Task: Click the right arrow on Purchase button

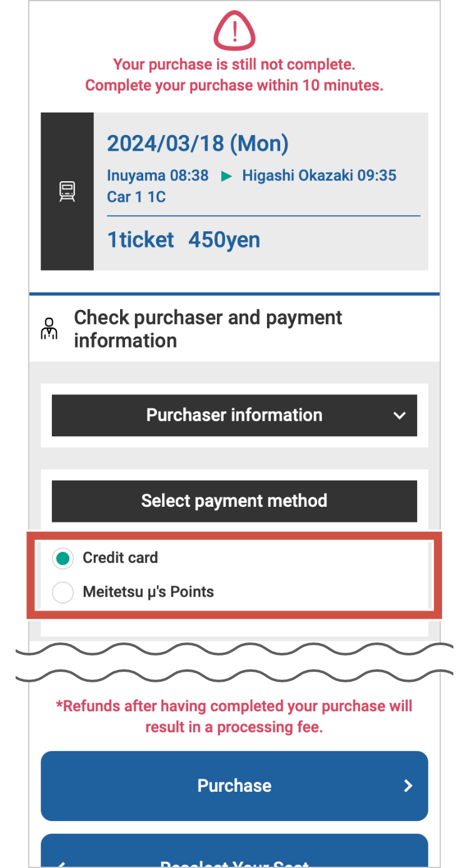Action: point(408,786)
